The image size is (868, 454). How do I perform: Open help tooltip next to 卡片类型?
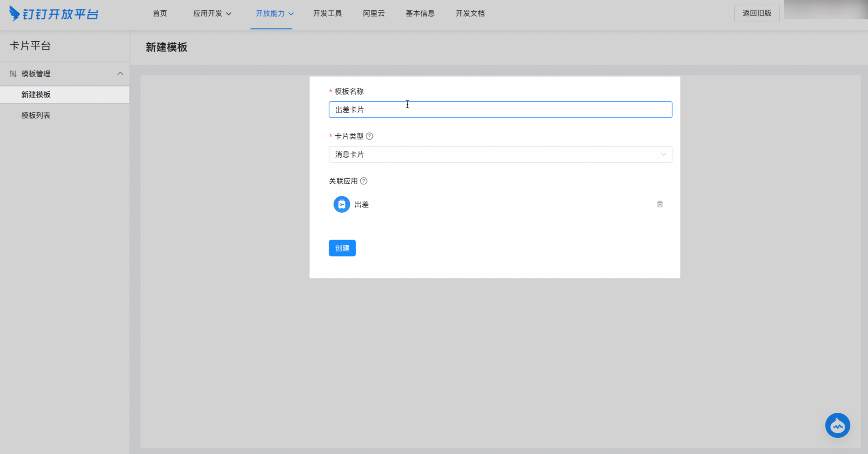[x=369, y=136]
